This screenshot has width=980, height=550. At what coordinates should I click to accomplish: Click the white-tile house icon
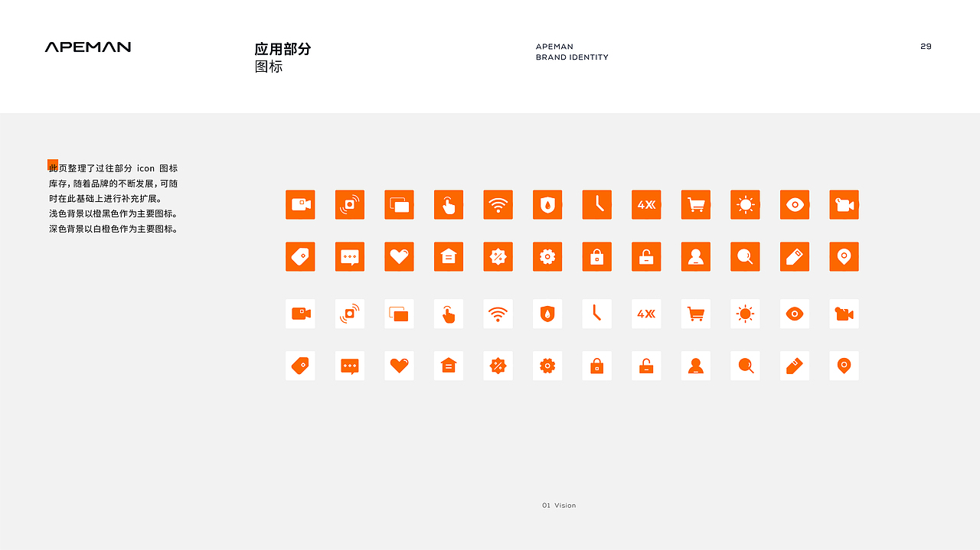coord(449,366)
